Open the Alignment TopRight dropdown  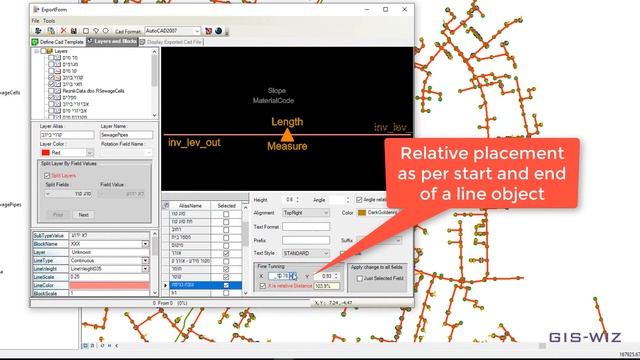pyautogui.click(x=306, y=213)
